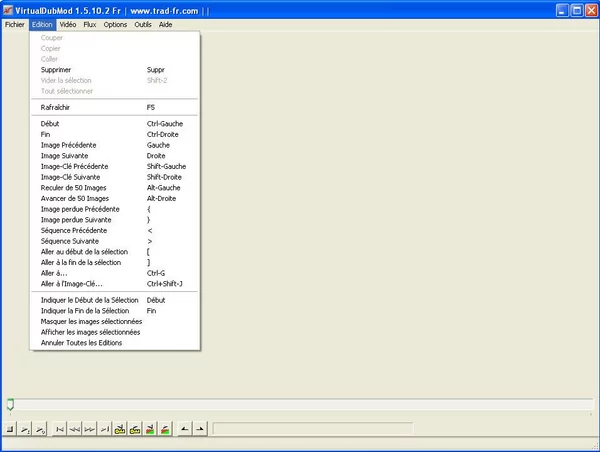Image resolution: width=600 pixels, height=452 pixels.
Task: Maximize the VirtualDubMod window
Action: tap(577, 11)
